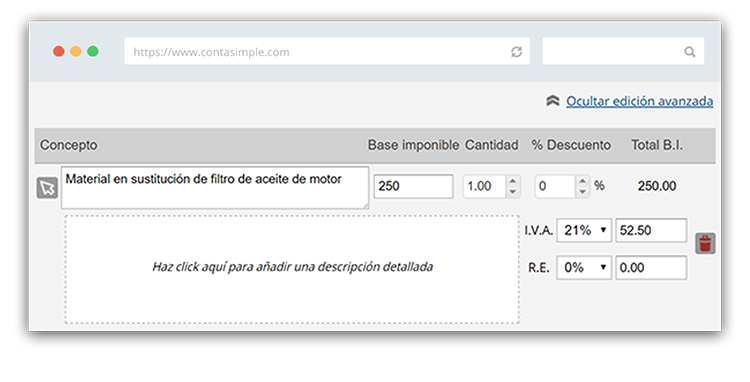
Task: Click the I.V.A. amount field 52.50
Action: tap(651, 230)
